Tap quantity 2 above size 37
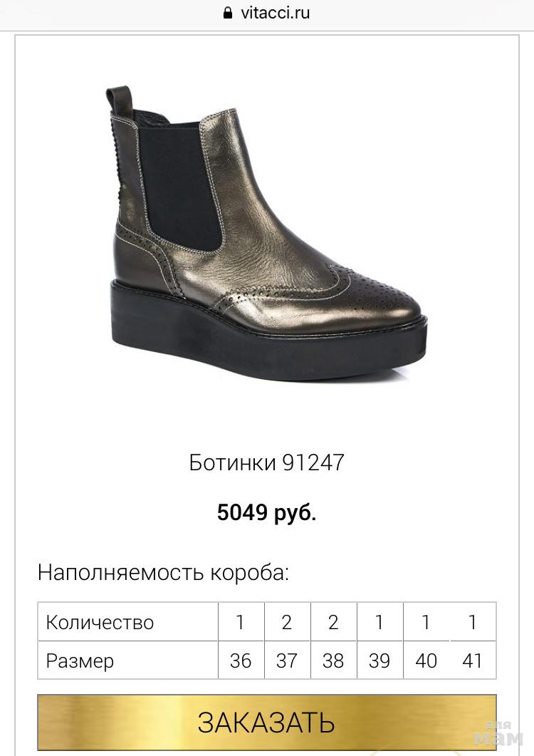Viewport: 534px width, 756px height. (x=287, y=622)
